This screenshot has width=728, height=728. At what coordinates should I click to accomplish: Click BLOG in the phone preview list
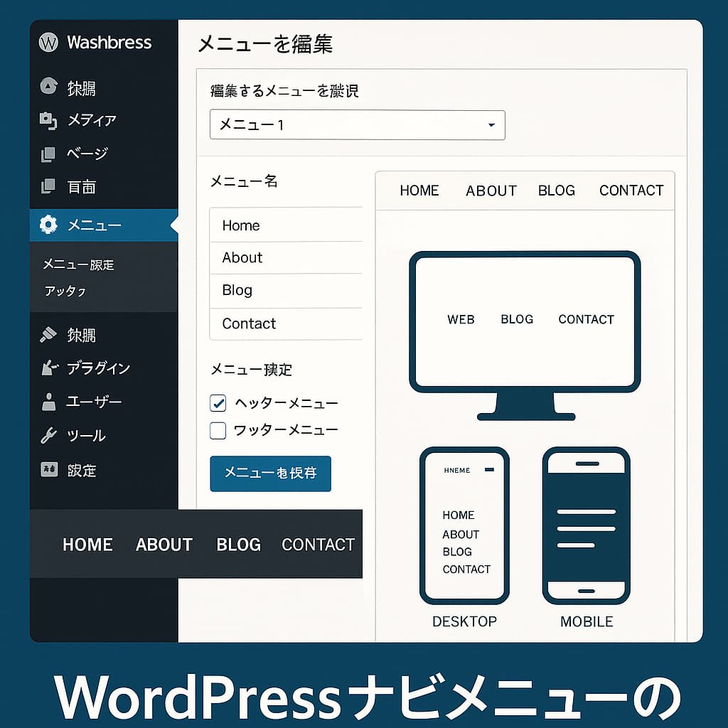457,552
